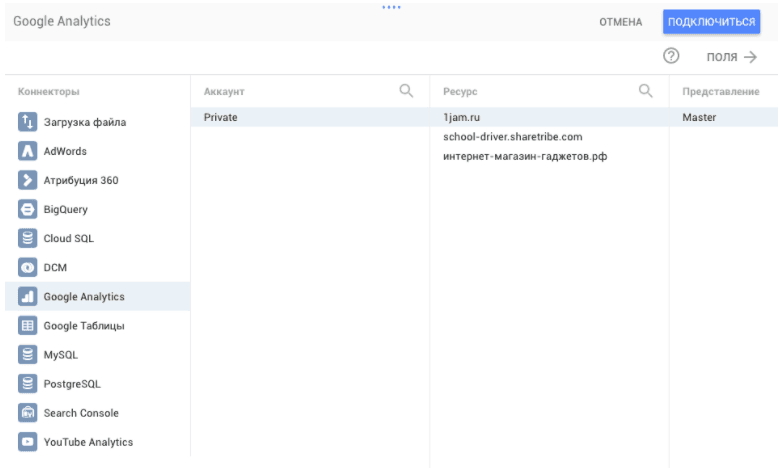Select the Google Таблицы connector label
The height and width of the screenshot is (468, 779).
click(x=84, y=326)
